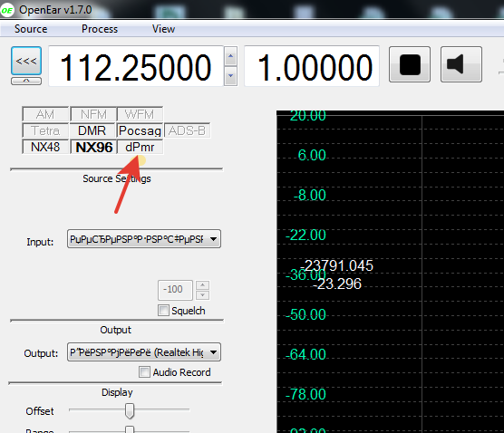Select the NX96 demodulator mode
Image resolution: width=504 pixels, height=433 pixels.
94,147
